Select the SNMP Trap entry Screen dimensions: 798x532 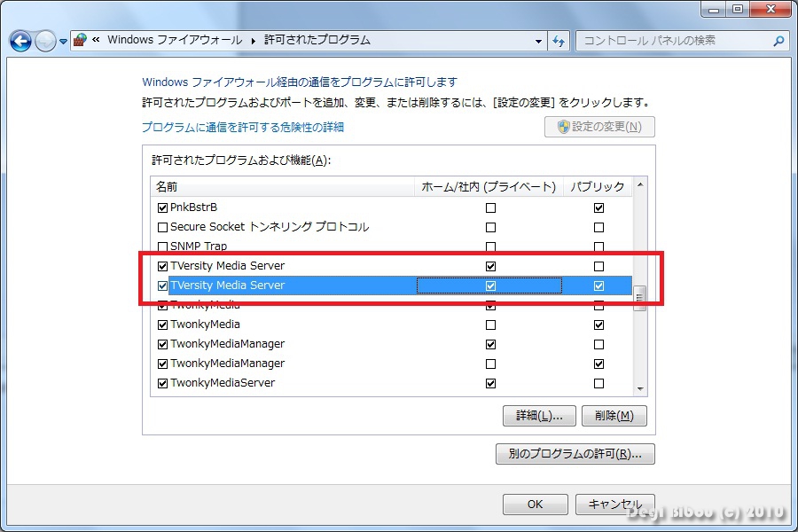(x=199, y=246)
